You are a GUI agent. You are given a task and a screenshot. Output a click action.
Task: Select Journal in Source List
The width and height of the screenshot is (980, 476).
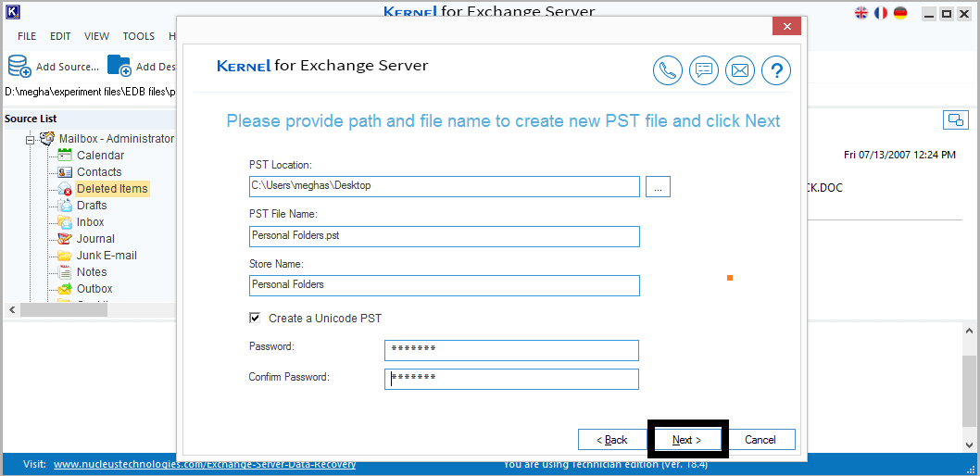pos(95,239)
